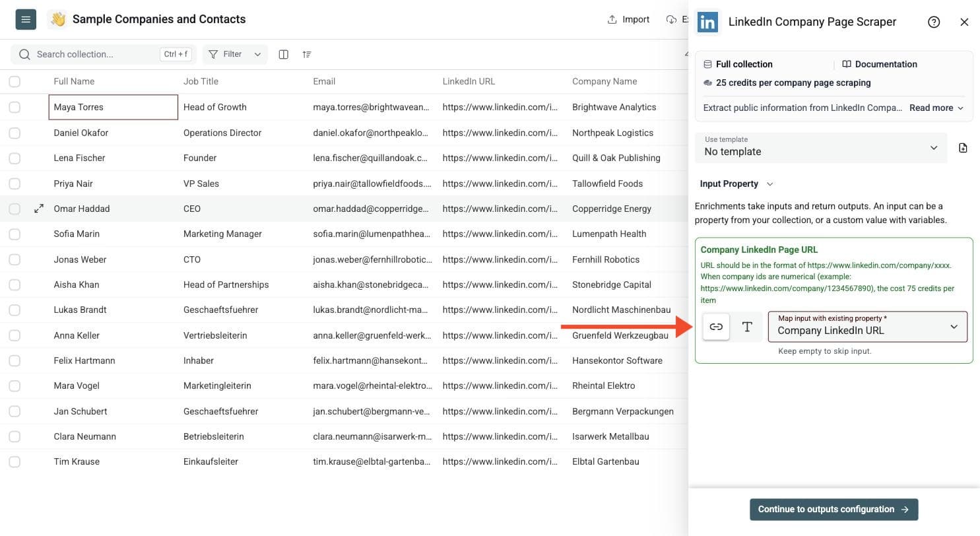980x536 pixels.
Task: Focus the Search collection field
Action: [x=104, y=54]
